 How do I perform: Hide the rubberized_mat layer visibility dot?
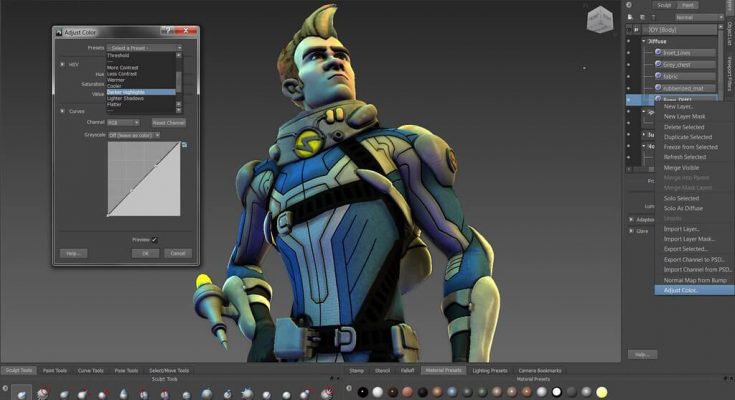[629, 88]
